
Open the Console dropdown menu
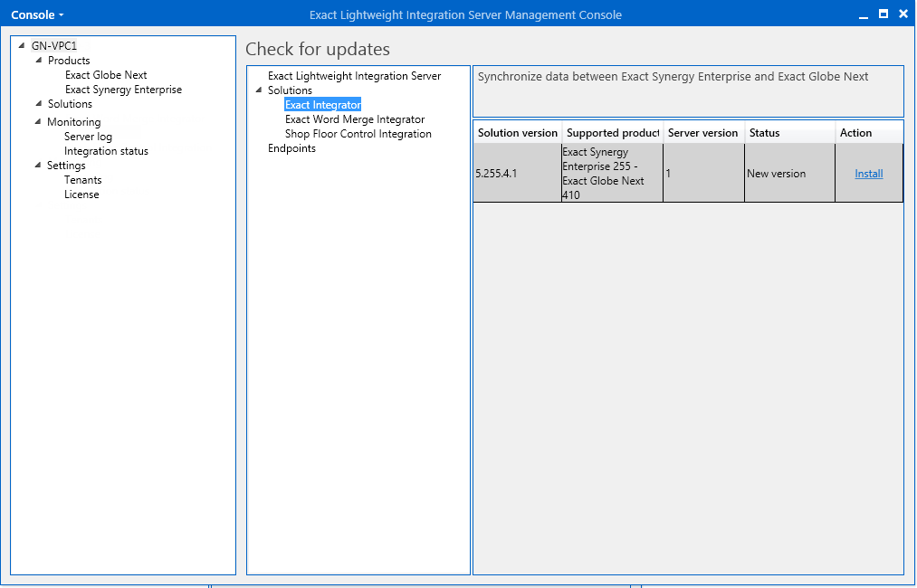pos(37,14)
